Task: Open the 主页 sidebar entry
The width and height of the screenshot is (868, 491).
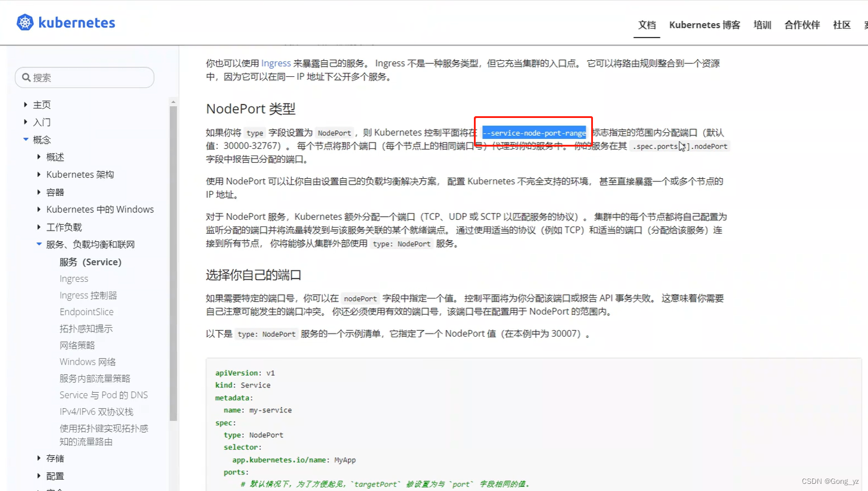Action: click(x=42, y=105)
